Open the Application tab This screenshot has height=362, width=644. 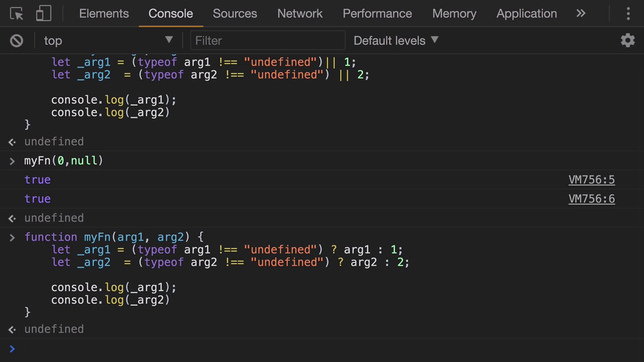527,14
